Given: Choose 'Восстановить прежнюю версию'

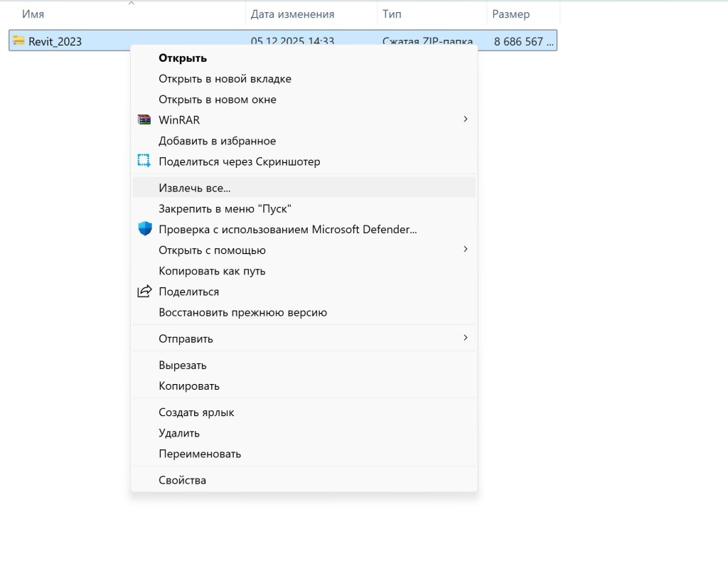Looking at the screenshot, I should pos(304,312).
